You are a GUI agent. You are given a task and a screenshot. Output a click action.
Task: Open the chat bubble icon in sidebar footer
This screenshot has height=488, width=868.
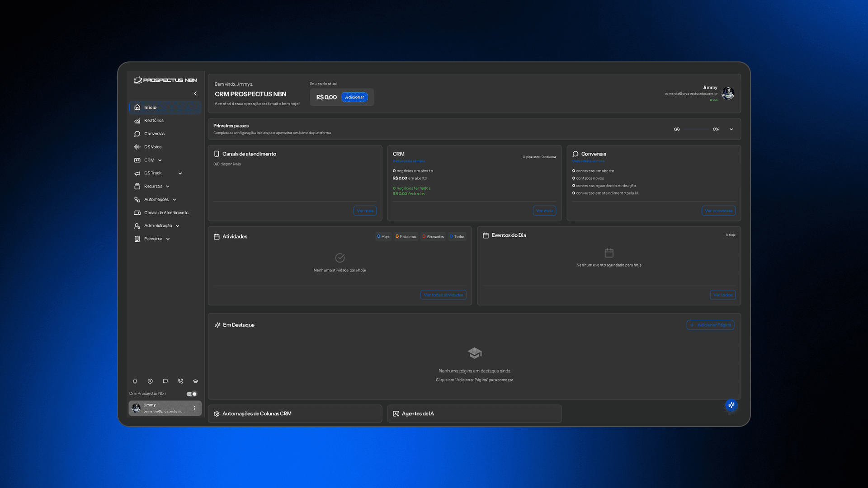[165, 381]
